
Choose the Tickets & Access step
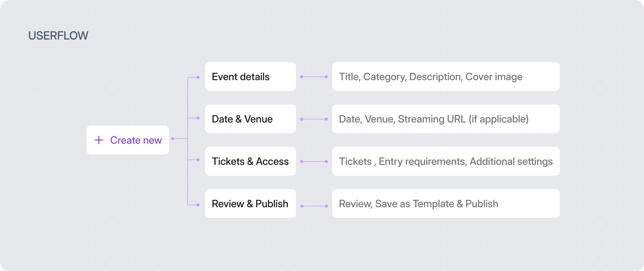(x=250, y=161)
